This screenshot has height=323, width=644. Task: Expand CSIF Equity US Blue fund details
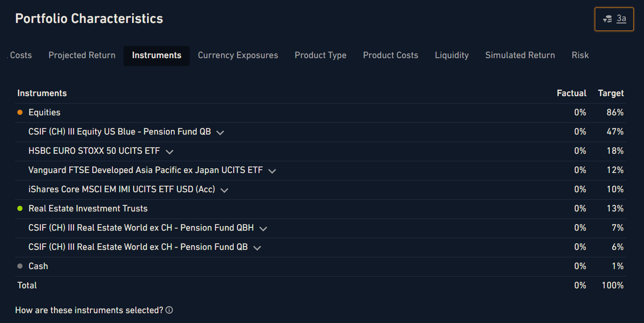220,133
